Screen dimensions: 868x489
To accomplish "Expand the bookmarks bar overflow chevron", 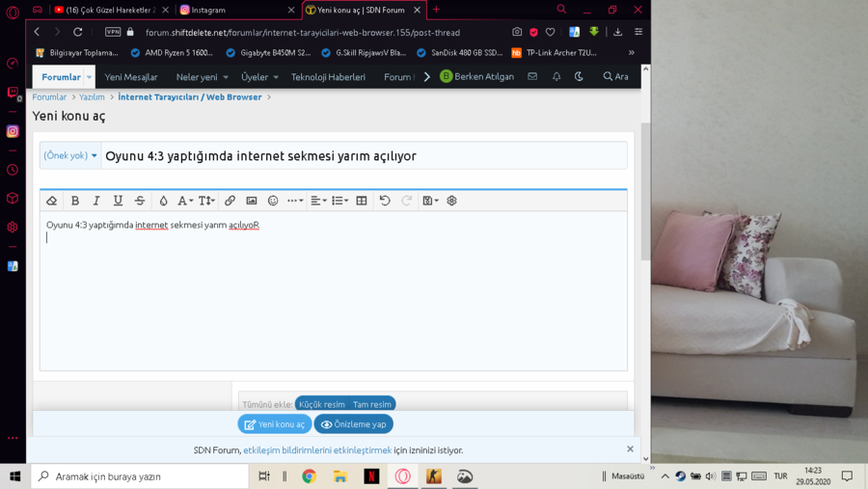I will tap(631, 53).
